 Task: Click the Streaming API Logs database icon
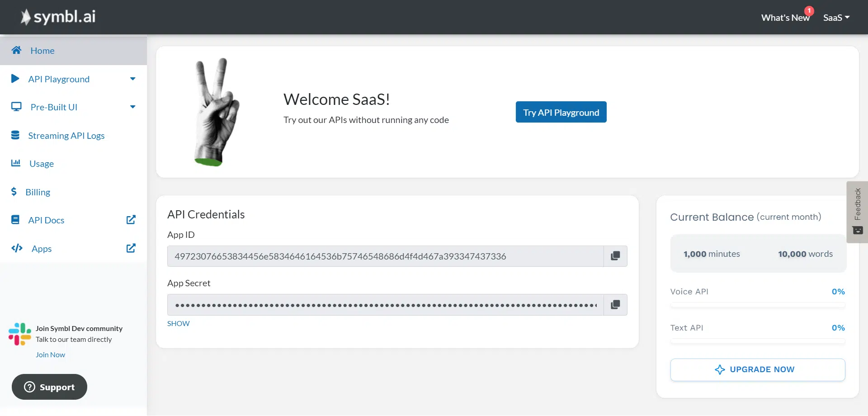tap(15, 135)
